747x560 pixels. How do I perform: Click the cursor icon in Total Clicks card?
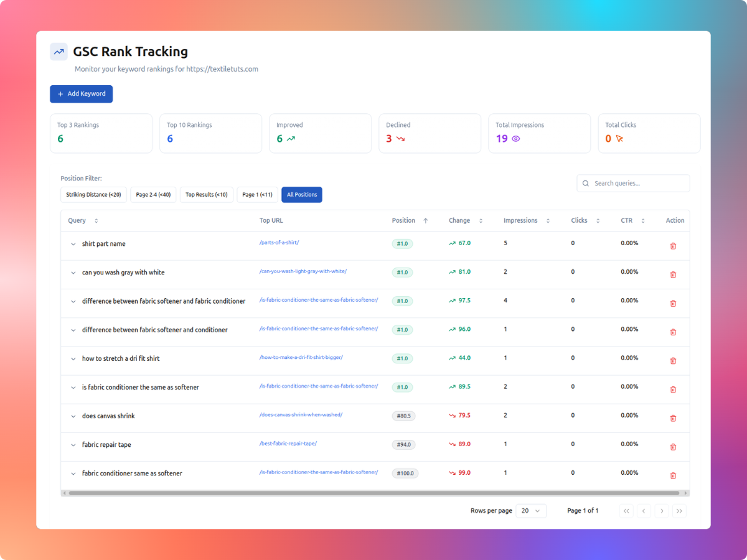point(619,139)
